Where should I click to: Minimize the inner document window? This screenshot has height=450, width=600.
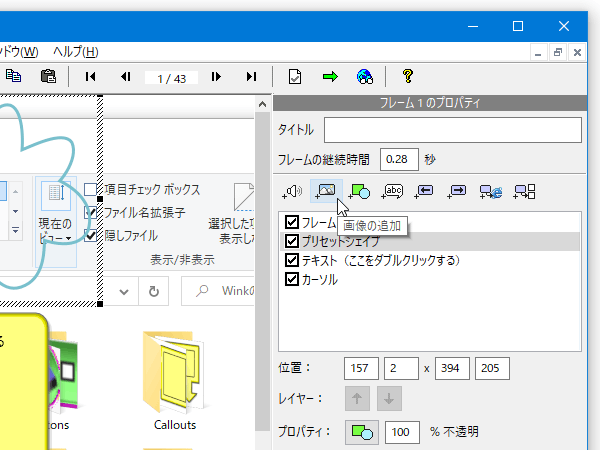pos(538,52)
